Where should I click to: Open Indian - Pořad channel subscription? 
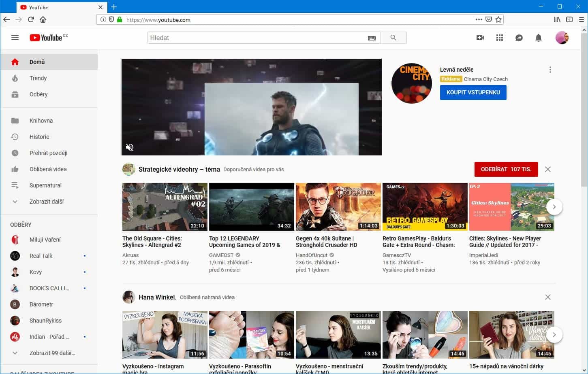(49, 337)
